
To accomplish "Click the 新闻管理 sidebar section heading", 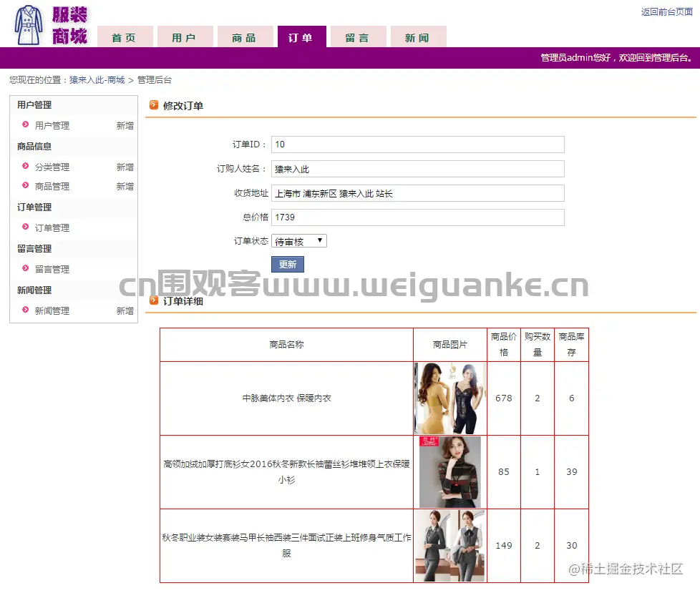I will (34, 290).
